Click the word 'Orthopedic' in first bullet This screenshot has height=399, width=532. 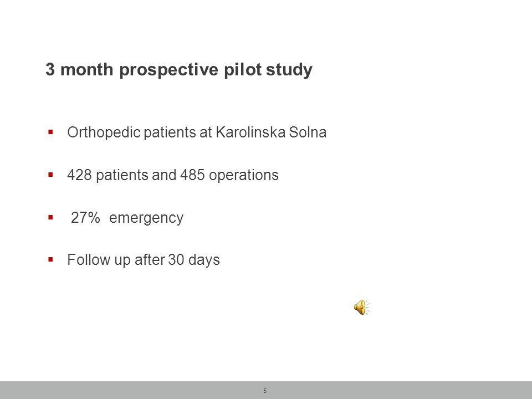104,132
